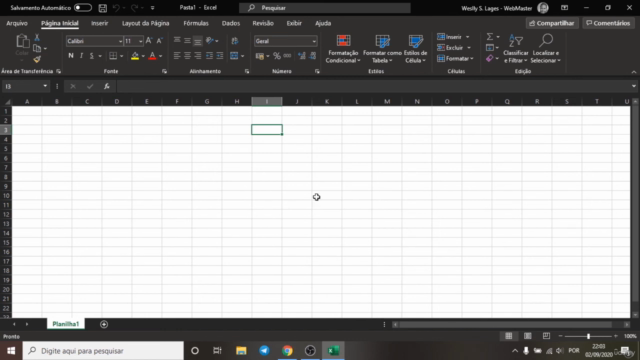Center text horizontally icon
640x360 pixels.
tap(187, 56)
